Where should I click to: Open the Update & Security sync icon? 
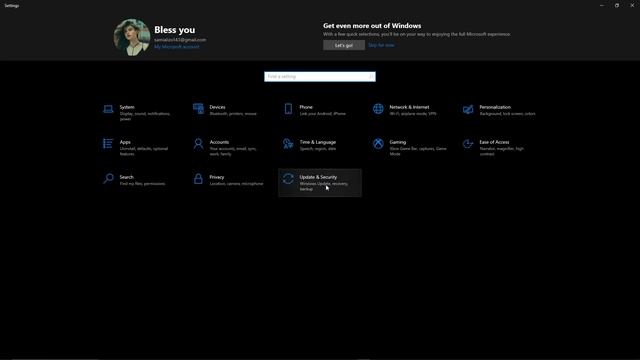[288, 179]
